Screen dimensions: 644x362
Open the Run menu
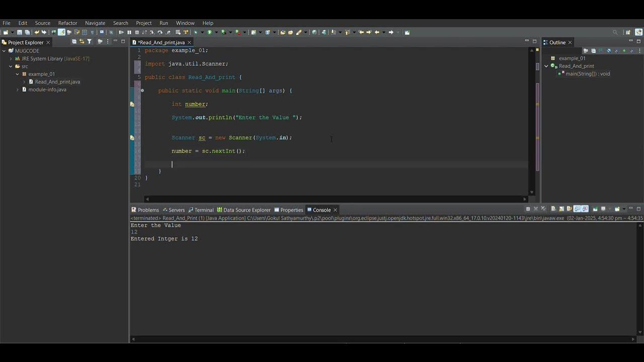[164, 23]
